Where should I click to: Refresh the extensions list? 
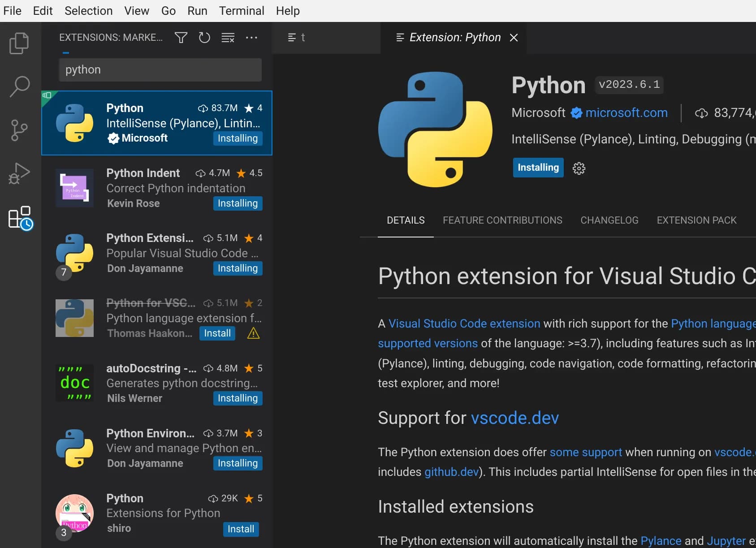coord(204,38)
